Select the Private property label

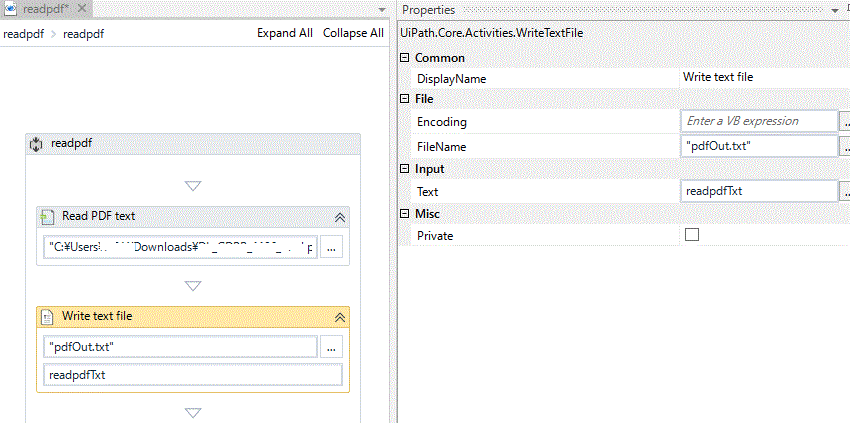coord(435,236)
